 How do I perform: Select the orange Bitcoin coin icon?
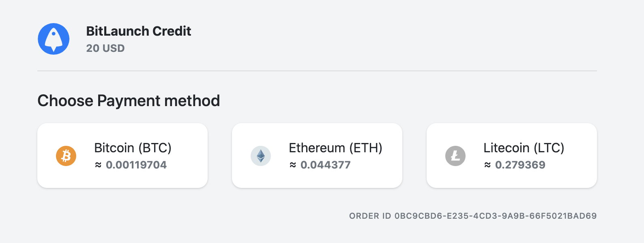pyautogui.click(x=66, y=156)
